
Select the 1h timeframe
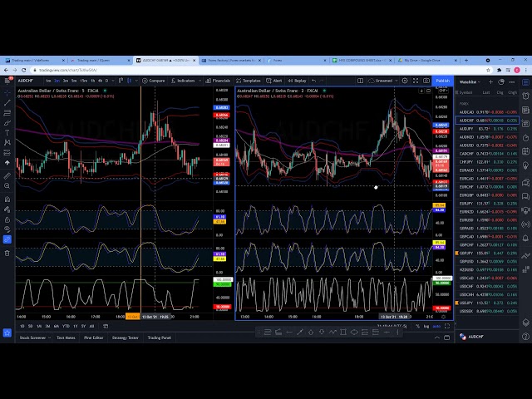92,81
